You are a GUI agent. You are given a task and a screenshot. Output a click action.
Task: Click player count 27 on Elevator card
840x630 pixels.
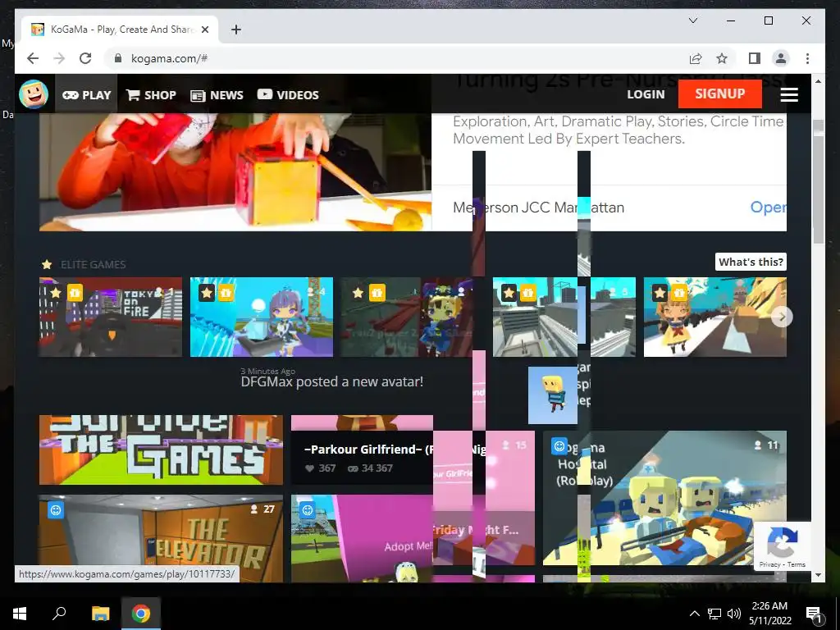point(262,509)
